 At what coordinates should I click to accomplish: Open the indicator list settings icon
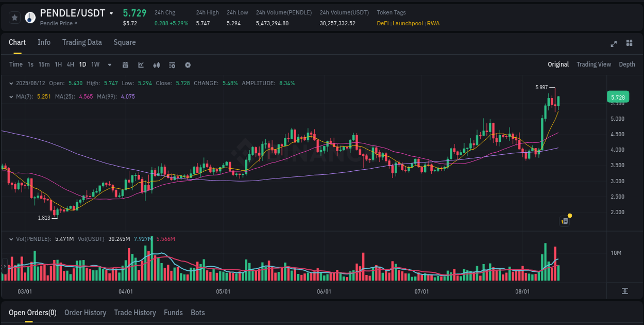(172, 65)
